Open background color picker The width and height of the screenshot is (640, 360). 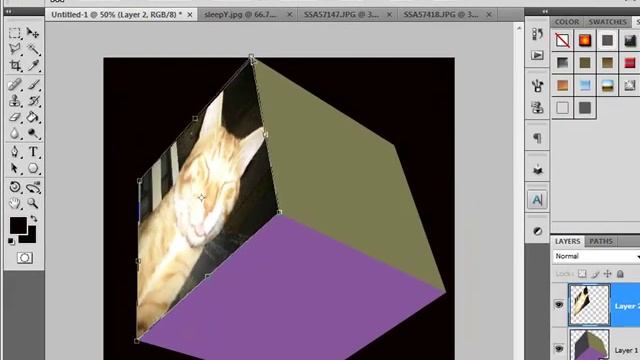point(31,238)
